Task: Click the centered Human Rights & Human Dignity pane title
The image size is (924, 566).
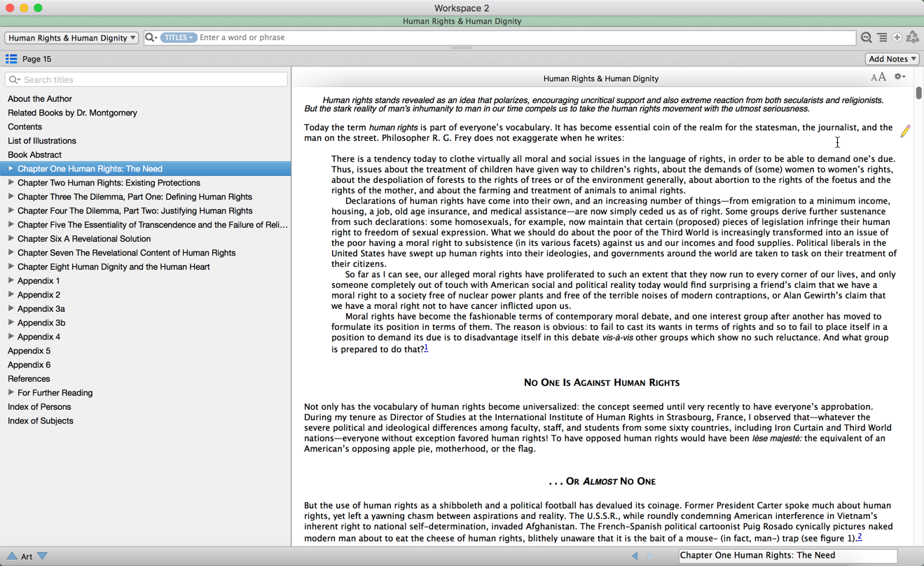Action: click(x=601, y=78)
